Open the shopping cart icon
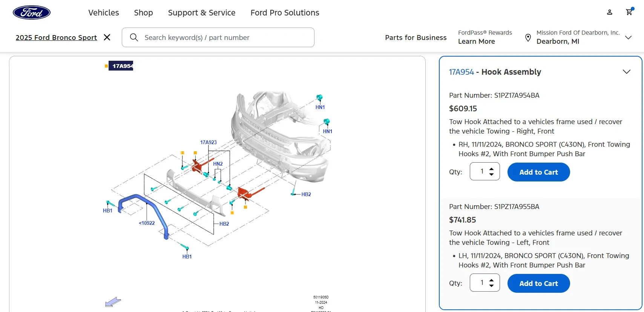The image size is (644, 312). coord(629,12)
